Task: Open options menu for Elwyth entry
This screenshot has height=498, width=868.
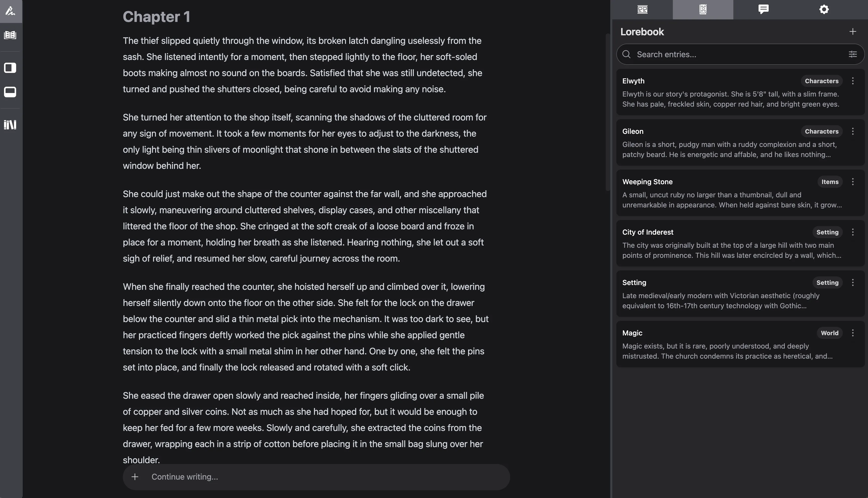Action: (853, 81)
